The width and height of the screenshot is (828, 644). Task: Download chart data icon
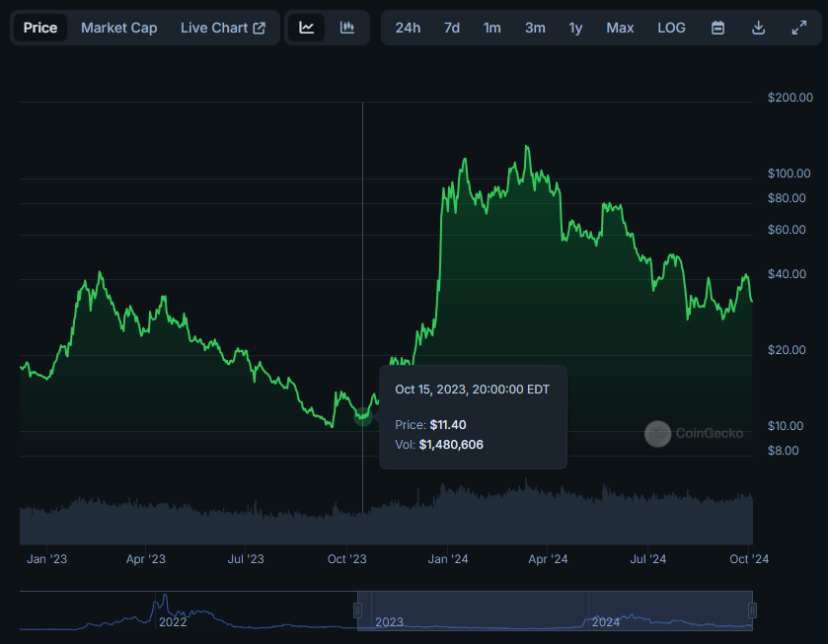758,28
